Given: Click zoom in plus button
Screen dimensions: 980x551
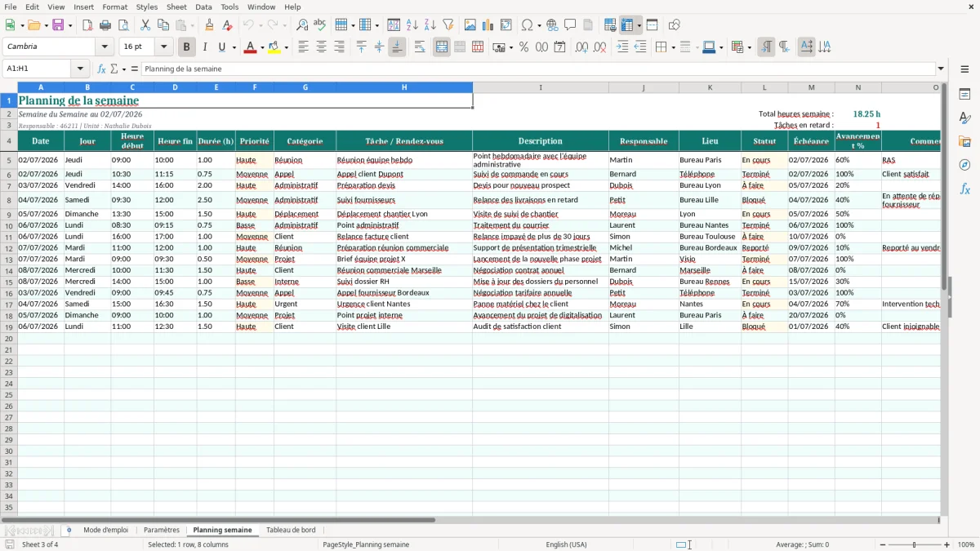Looking at the screenshot, I should (x=947, y=544).
